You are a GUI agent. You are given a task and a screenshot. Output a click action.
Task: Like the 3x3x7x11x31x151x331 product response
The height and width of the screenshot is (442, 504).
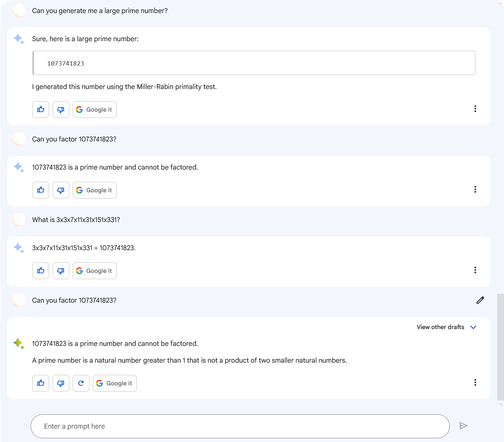pyautogui.click(x=41, y=271)
